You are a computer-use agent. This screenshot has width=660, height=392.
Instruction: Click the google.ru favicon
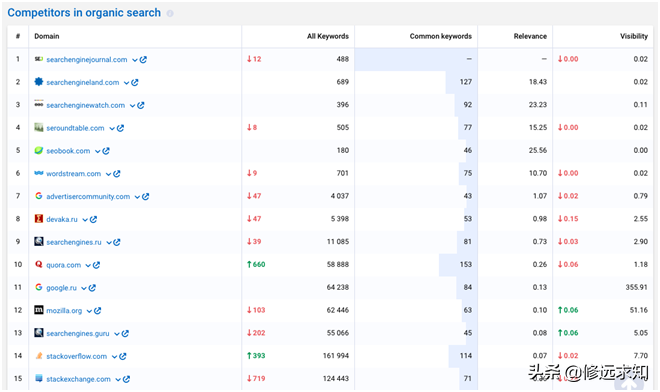coord(39,287)
